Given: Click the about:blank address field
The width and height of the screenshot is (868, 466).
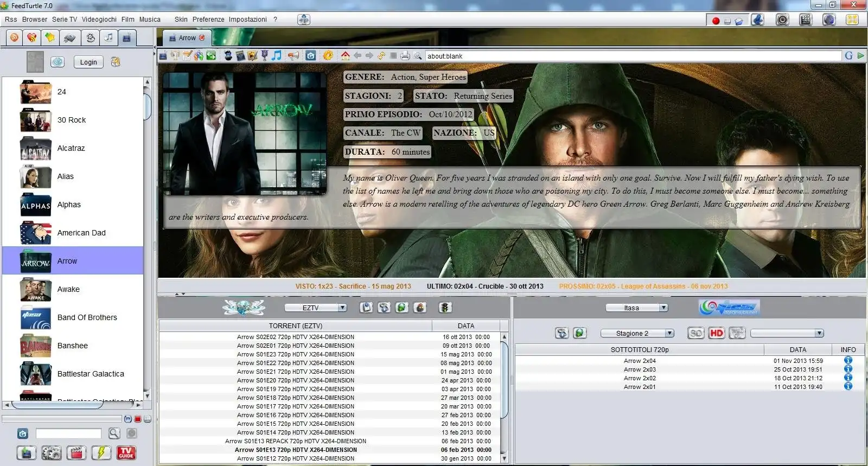Looking at the screenshot, I should [633, 56].
